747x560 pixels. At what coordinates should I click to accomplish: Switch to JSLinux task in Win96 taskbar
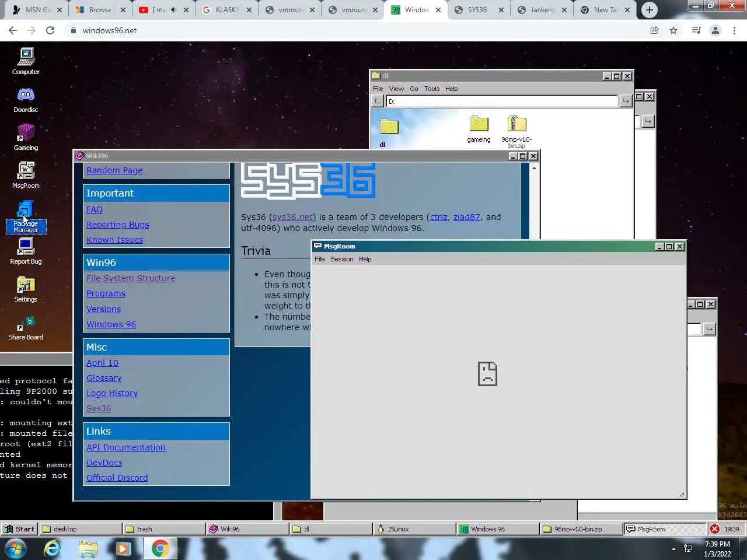click(x=414, y=529)
